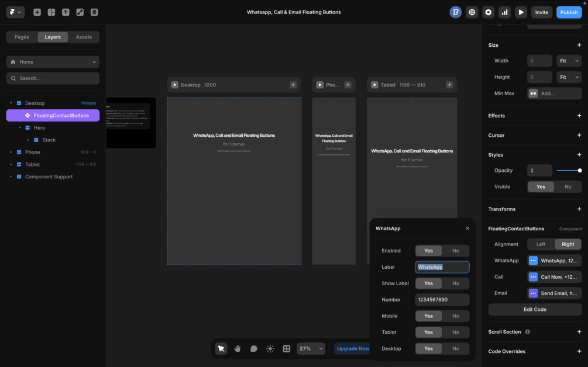Expand the Stack layer arrow
Viewport: 588px width, 367px height.
(28, 140)
